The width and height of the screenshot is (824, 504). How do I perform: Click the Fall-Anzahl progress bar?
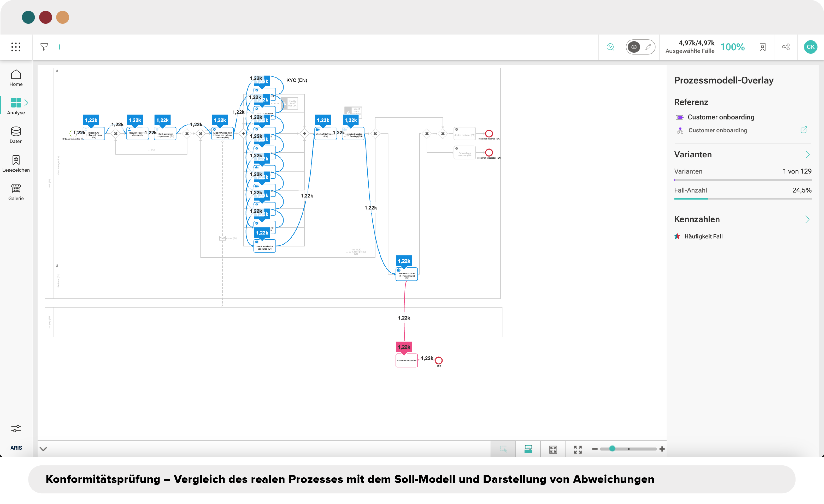pos(743,199)
